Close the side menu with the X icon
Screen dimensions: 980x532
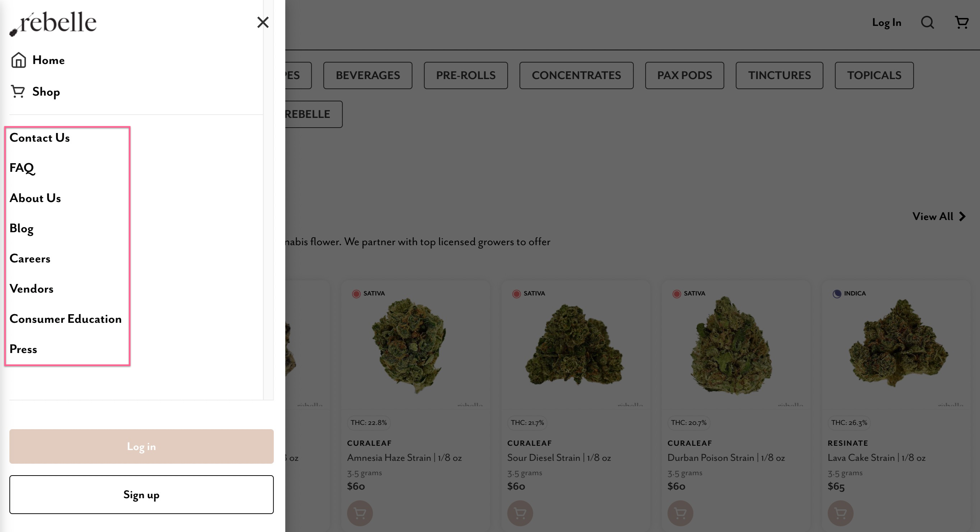263,22
